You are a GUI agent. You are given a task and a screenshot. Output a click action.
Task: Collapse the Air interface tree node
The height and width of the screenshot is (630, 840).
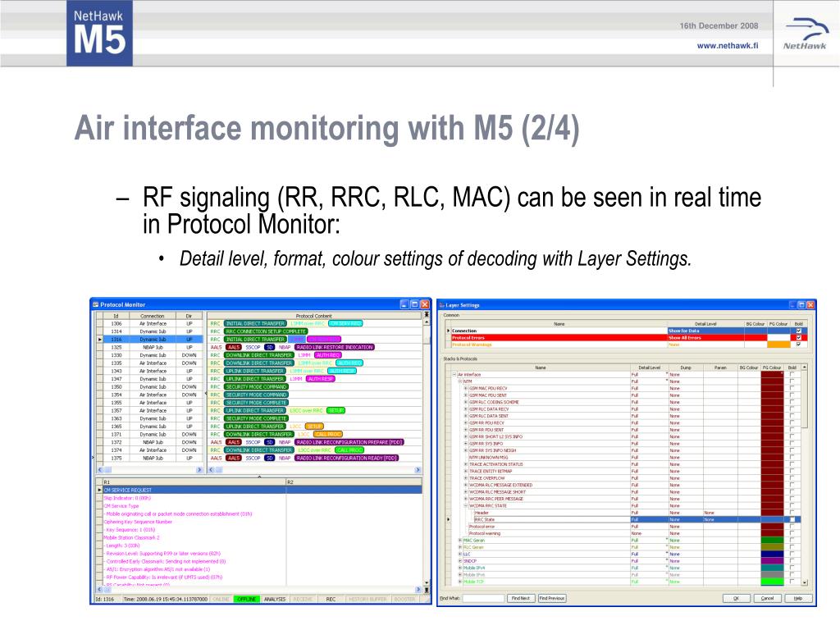click(454, 374)
